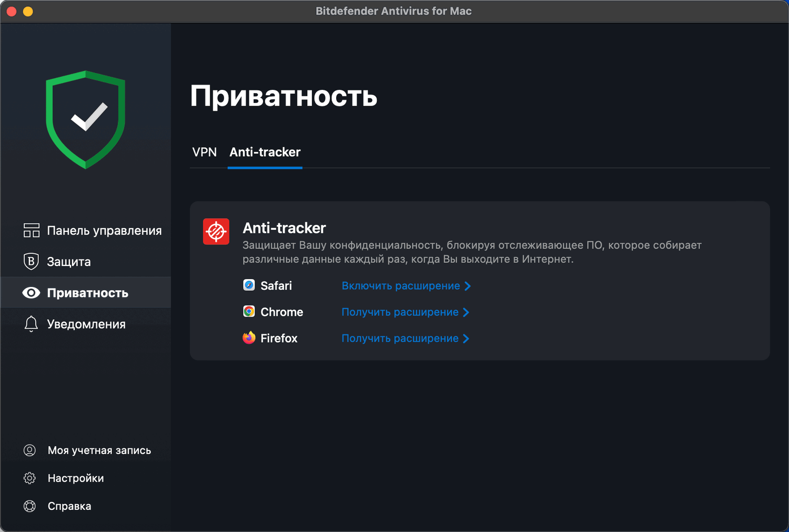
Task: Click the Chrome browser icon
Action: pos(249,311)
